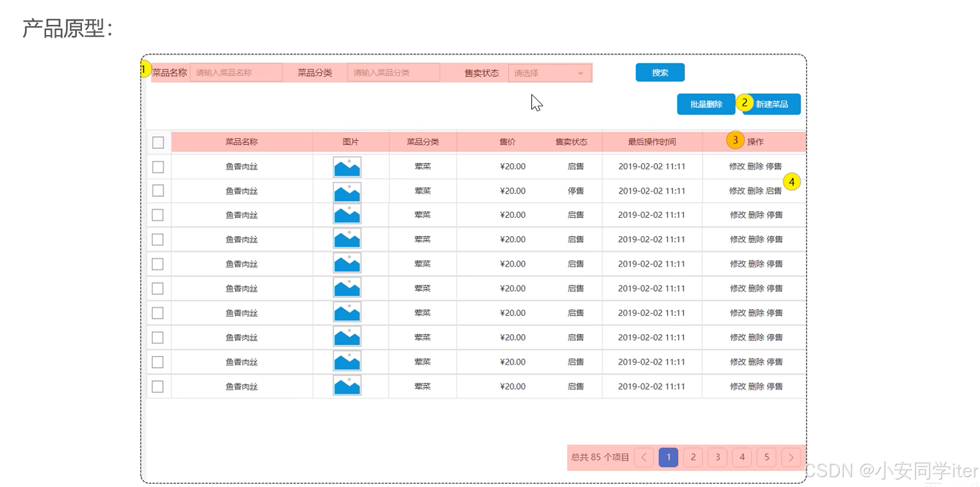Go to next page with right arrow
The width and height of the screenshot is (980, 487).
(x=791, y=458)
